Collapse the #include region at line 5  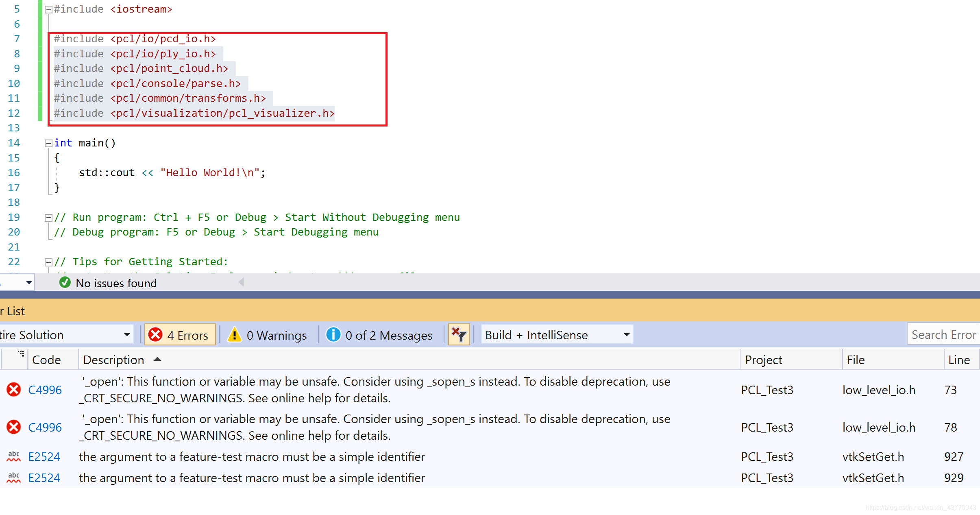pos(48,9)
